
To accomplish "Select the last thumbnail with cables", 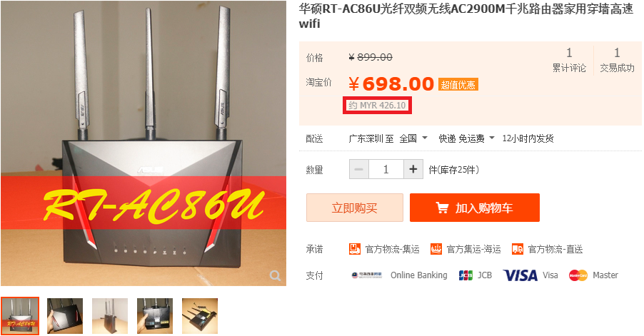I will pos(200,316).
